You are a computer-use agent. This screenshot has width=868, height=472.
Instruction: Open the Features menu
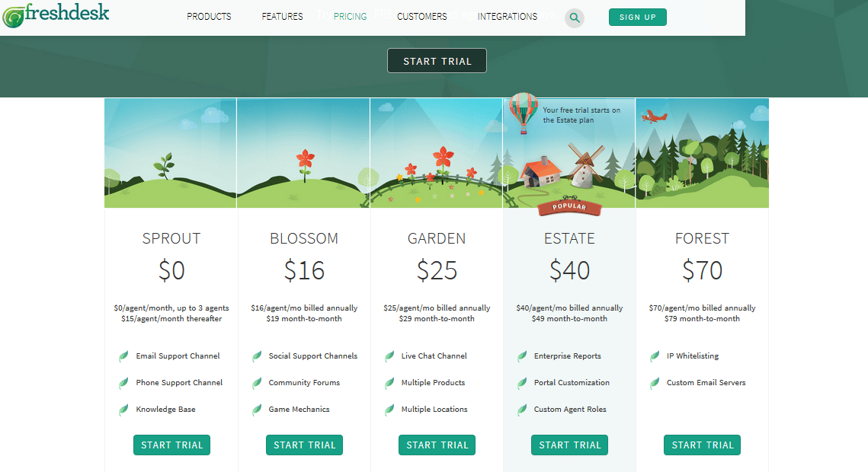(282, 17)
